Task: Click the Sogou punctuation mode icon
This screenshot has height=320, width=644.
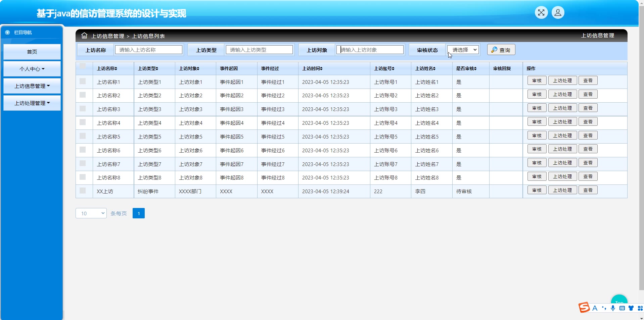Action: pyautogui.click(x=604, y=308)
